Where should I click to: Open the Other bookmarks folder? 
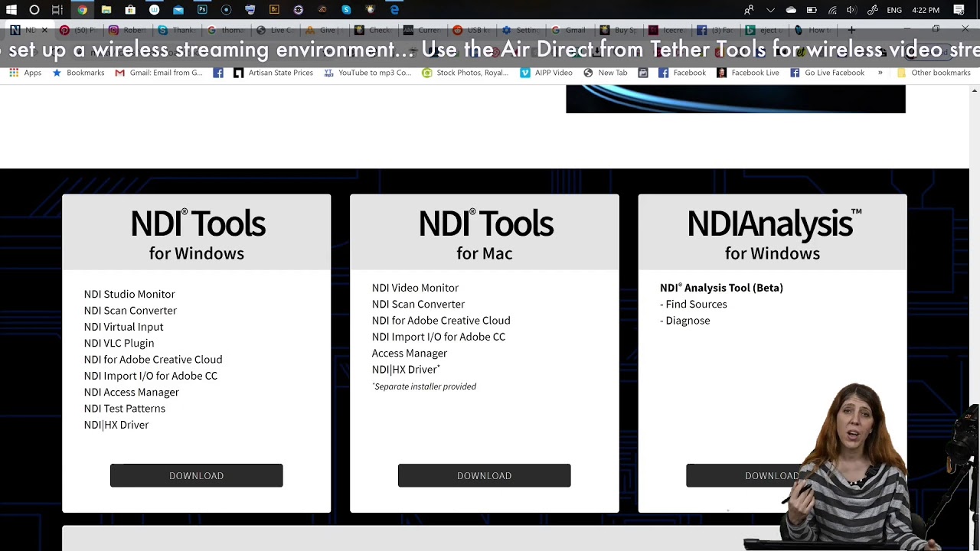point(933,73)
